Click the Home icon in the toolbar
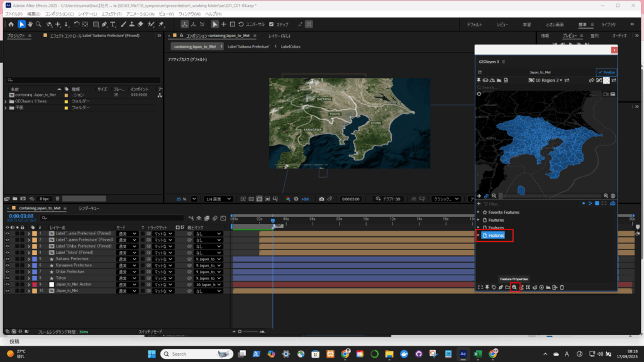 (13, 24)
